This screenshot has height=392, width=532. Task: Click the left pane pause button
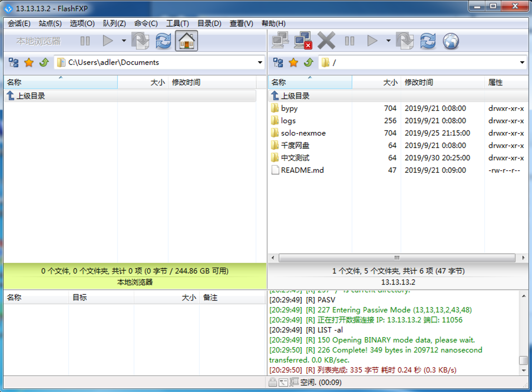pyautogui.click(x=85, y=41)
